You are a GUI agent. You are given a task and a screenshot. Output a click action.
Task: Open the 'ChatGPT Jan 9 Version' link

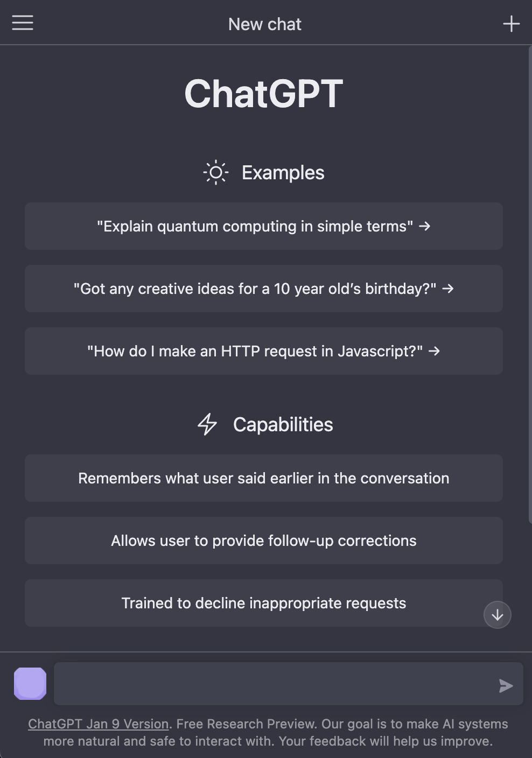(x=99, y=724)
